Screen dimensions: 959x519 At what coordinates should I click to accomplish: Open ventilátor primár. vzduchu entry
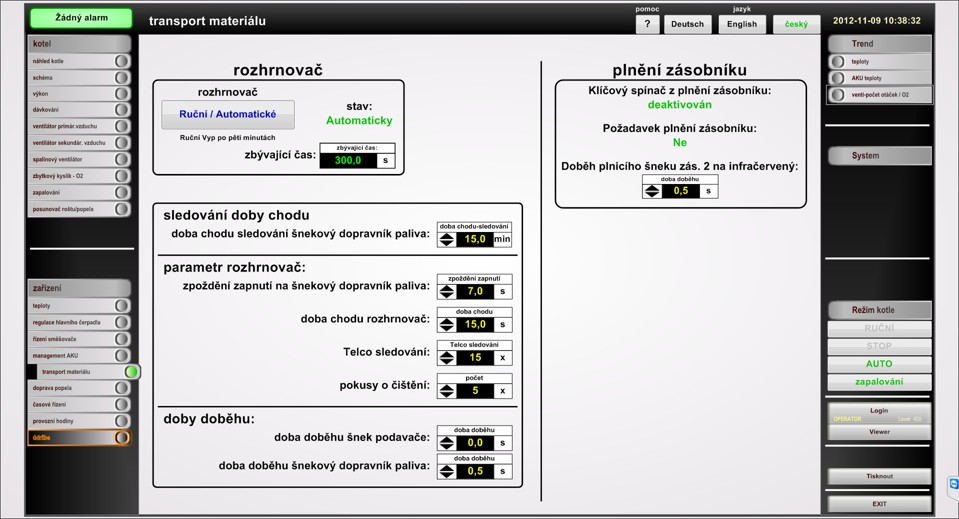(x=79, y=126)
